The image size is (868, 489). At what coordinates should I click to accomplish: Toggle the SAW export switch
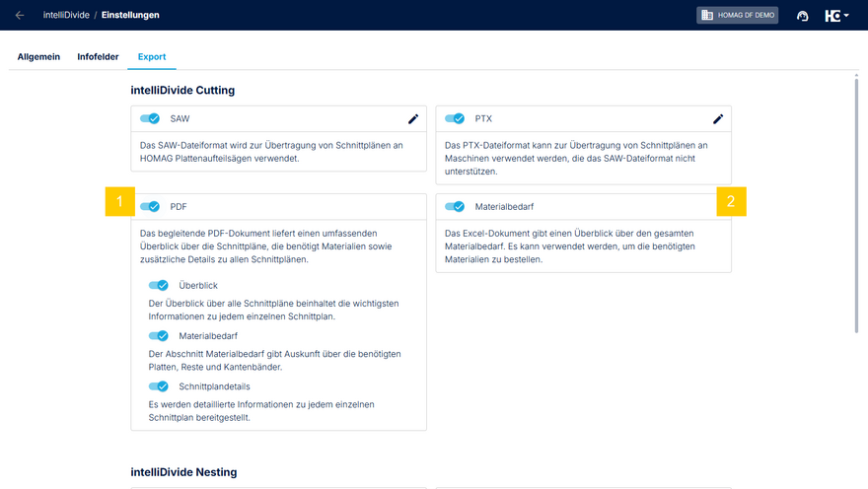(x=150, y=119)
